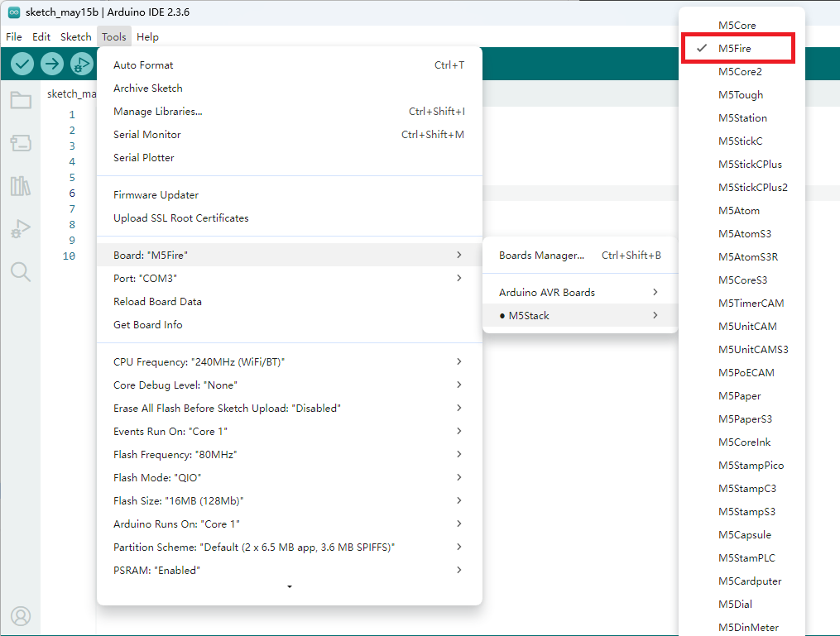
Task: Select the M5Core board
Action: tap(742, 25)
